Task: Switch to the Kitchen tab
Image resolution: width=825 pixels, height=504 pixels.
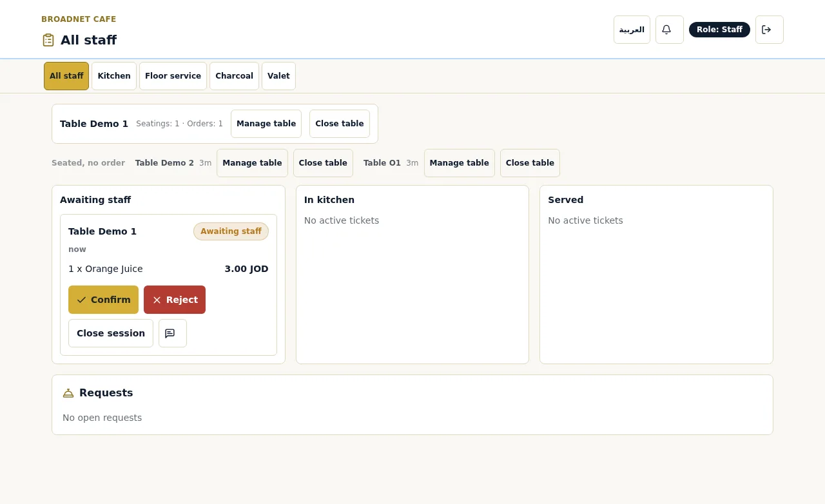Action: 114,76
